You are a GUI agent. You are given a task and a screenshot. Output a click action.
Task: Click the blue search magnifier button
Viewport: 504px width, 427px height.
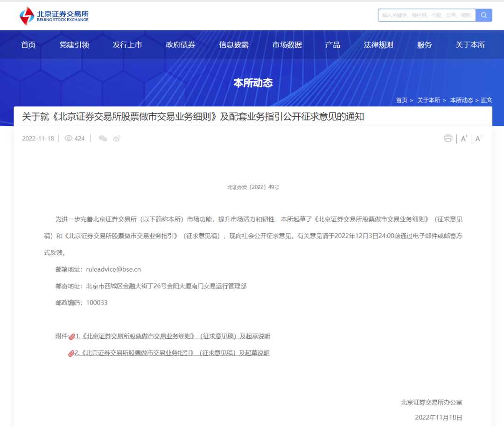point(484,15)
